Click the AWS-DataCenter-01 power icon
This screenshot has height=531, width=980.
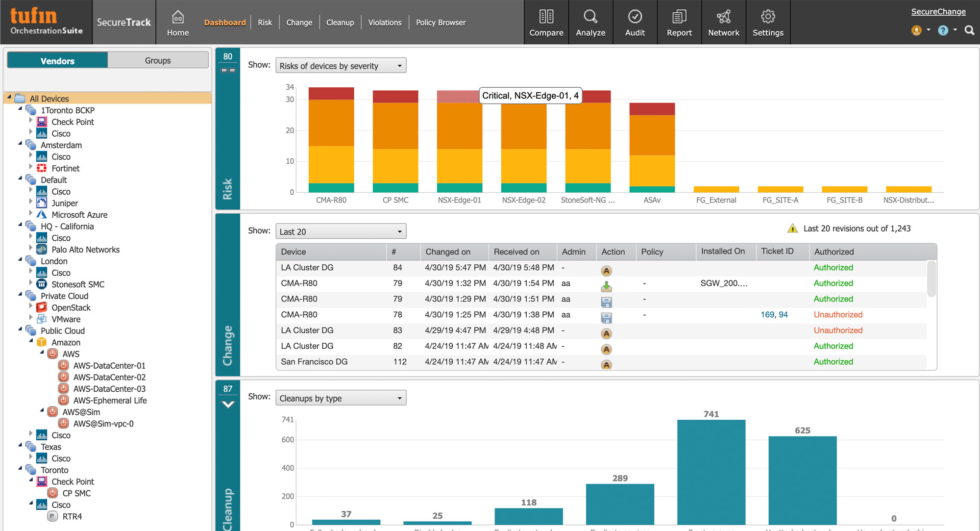63,365
